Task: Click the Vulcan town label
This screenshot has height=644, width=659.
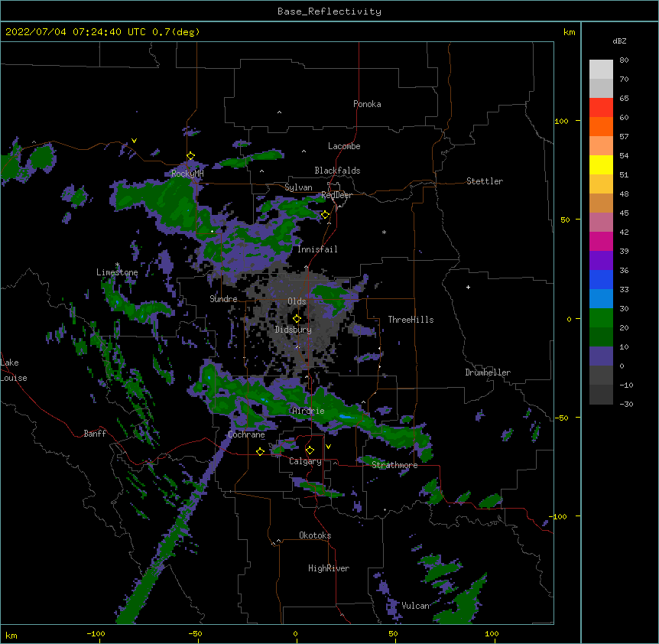Action: pyautogui.click(x=415, y=606)
